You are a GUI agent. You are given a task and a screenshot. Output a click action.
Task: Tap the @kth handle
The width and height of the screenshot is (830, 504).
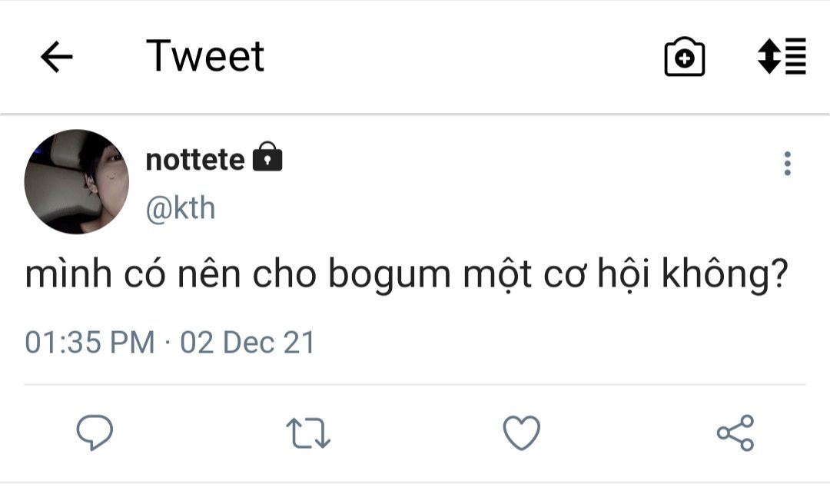tap(181, 208)
